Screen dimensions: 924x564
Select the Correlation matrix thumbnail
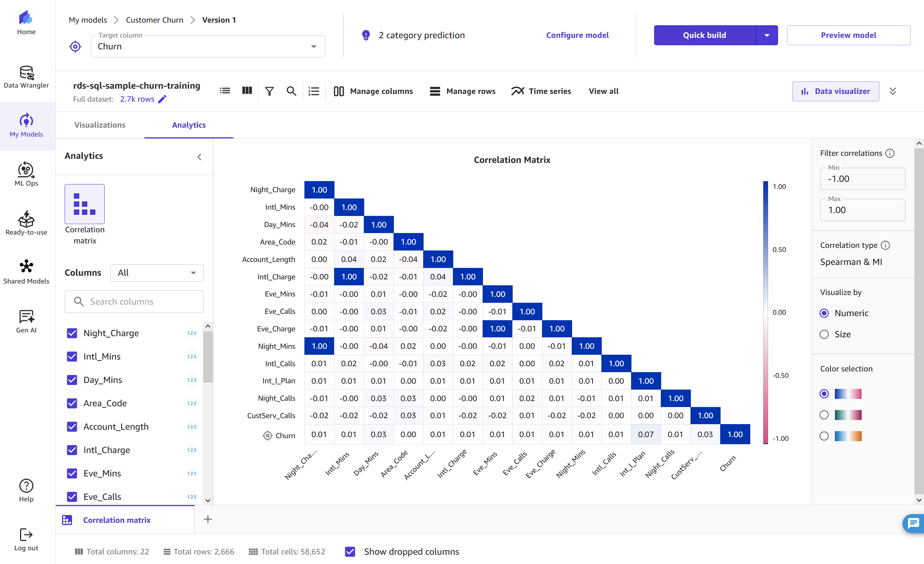pos(84,204)
